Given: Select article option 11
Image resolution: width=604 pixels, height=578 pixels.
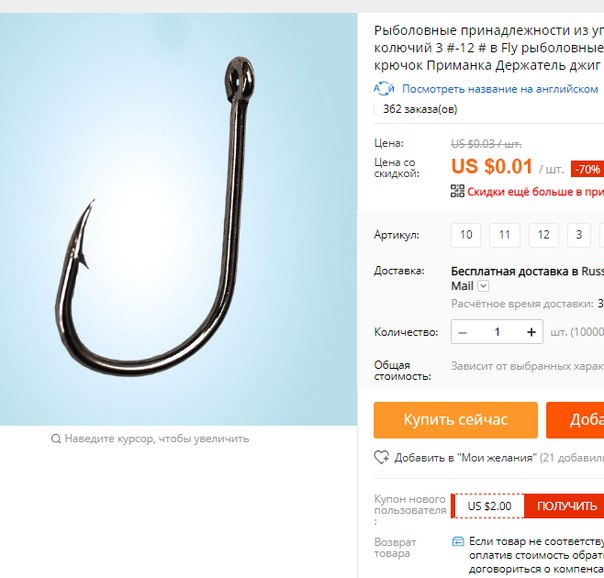Looking at the screenshot, I should [x=505, y=235].
